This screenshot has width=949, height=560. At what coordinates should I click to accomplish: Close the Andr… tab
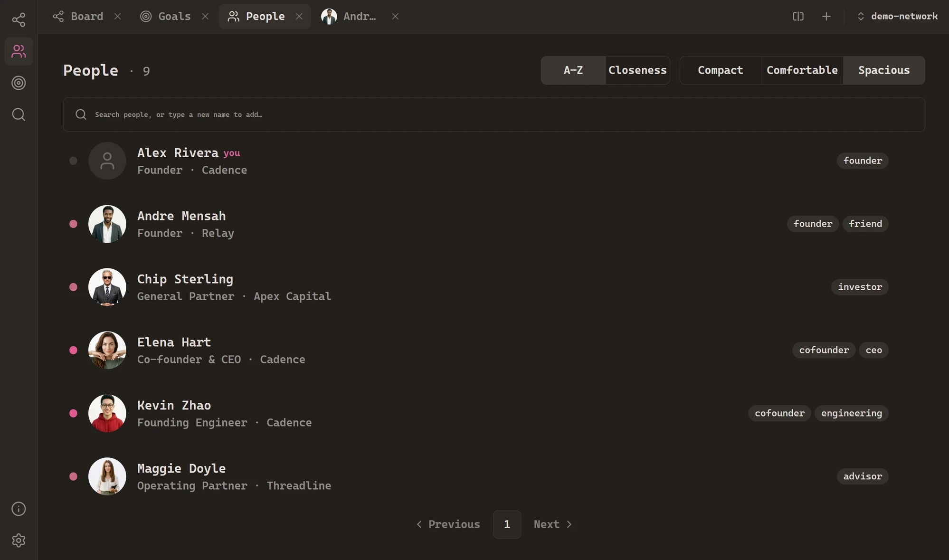coord(395,17)
